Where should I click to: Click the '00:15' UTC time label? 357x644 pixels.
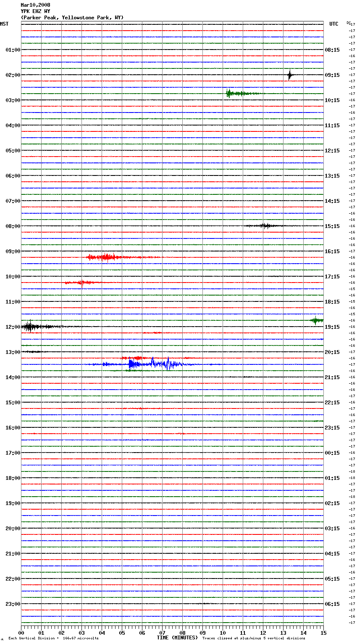coord(332,453)
